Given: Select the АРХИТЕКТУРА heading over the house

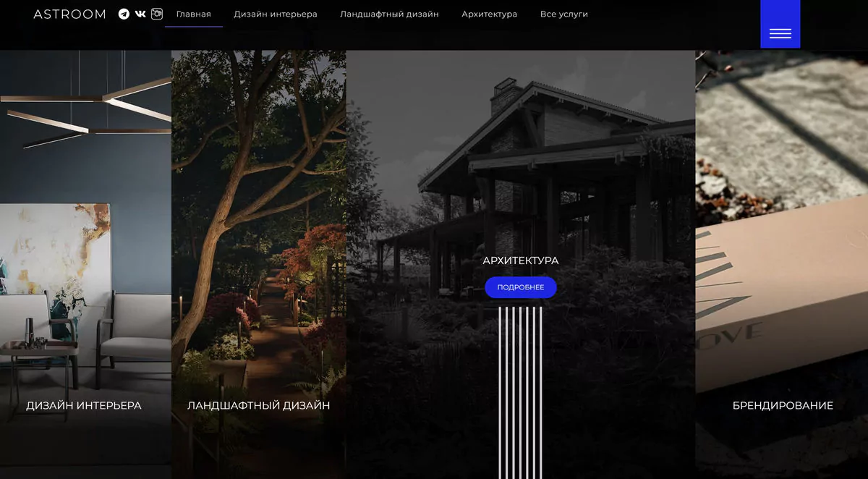Looking at the screenshot, I should (521, 260).
